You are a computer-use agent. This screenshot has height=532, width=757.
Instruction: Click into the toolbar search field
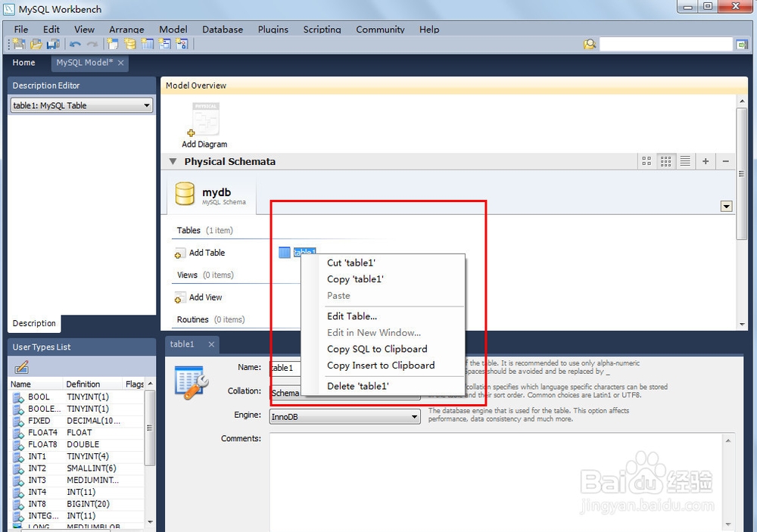point(665,45)
